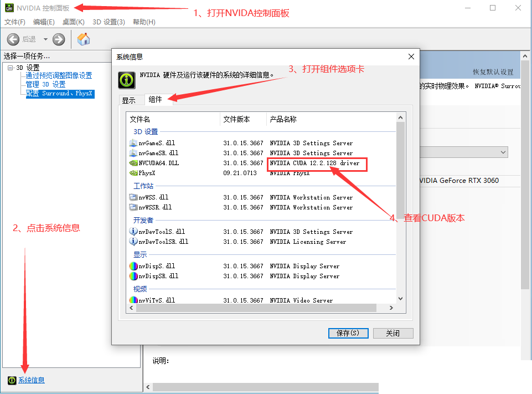Click the 保存(S) button
This screenshot has width=532, height=394.
(x=348, y=333)
